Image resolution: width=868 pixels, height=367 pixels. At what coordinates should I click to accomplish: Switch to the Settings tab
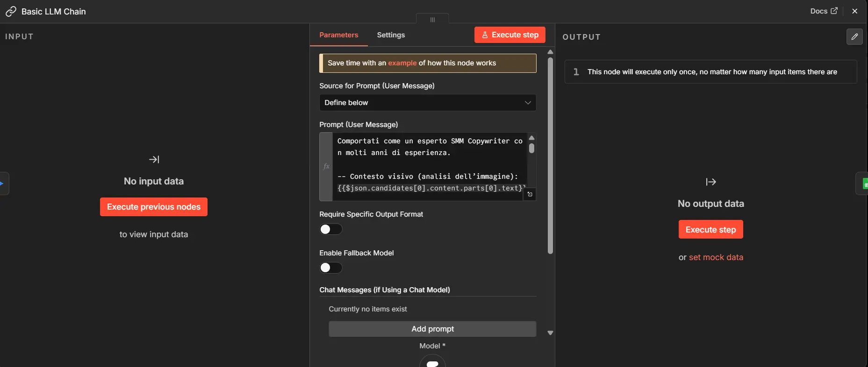[391, 35]
